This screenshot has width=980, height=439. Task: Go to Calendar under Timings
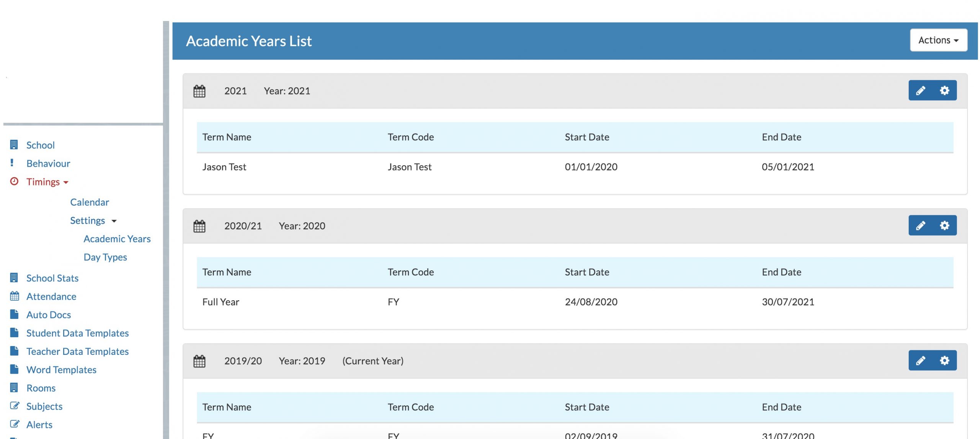pos(90,202)
